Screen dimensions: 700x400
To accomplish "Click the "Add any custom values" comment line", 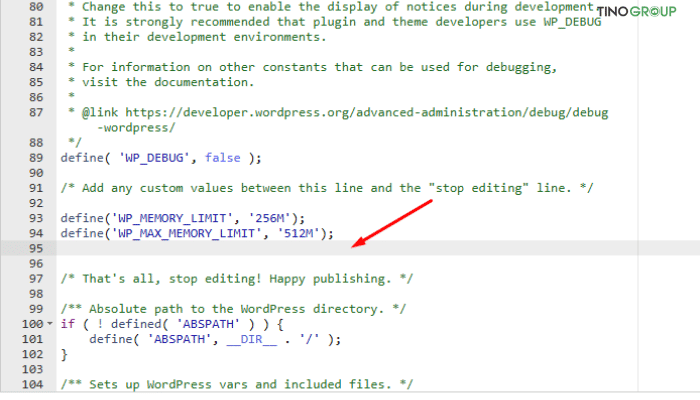I will point(327,188).
